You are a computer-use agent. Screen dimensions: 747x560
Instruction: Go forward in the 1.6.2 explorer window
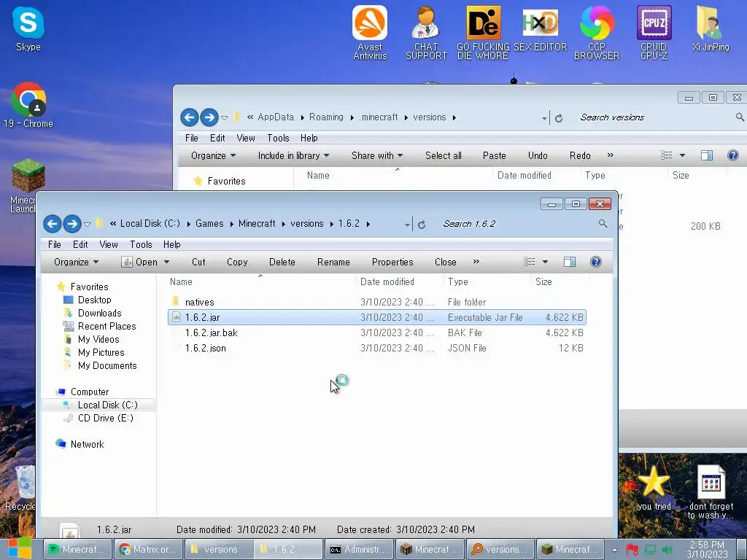(x=72, y=224)
